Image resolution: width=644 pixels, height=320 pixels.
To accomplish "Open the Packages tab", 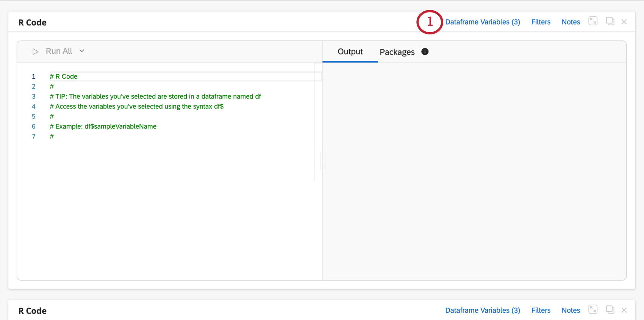I will (397, 52).
